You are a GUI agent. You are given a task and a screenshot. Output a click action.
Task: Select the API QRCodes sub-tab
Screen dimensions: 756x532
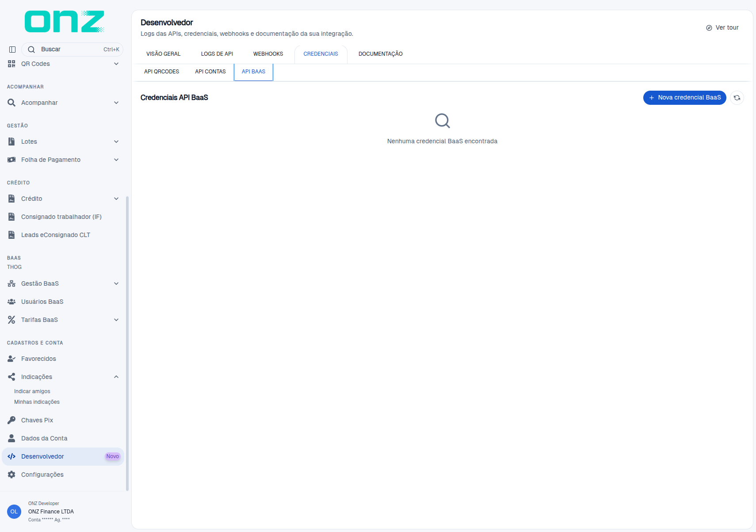coord(162,72)
